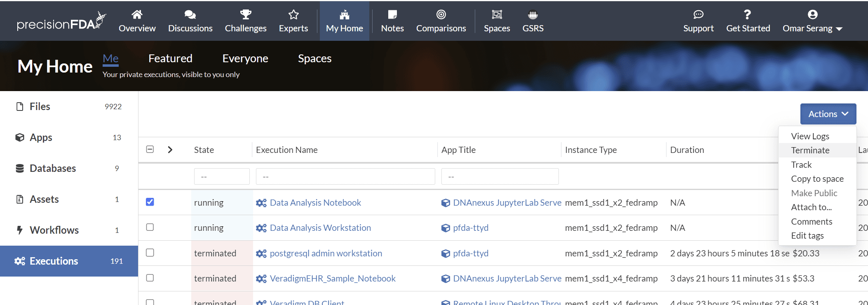
Task: Toggle the select-all checkbox in table header
Action: click(x=150, y=149)
